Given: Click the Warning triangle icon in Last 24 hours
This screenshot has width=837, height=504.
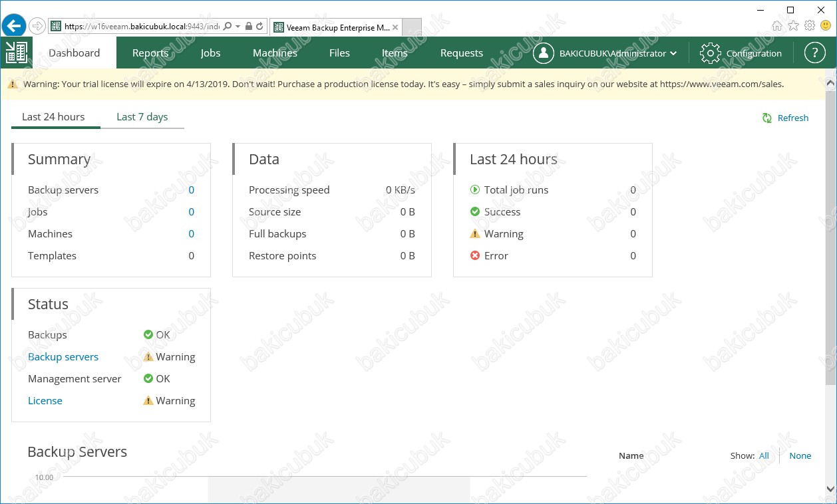Looking at the screenshot, I should 475,233.
